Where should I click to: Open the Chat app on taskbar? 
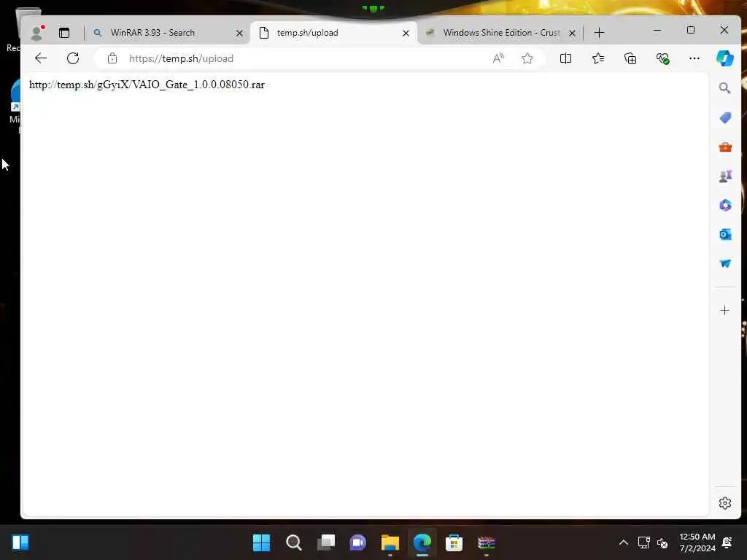(357, 542)
